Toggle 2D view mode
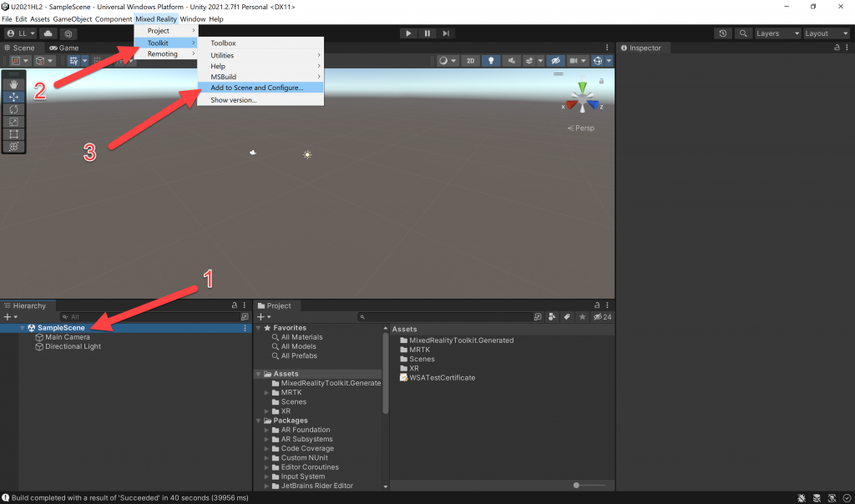Screen dimensions: 855x504 click(471, 61)
